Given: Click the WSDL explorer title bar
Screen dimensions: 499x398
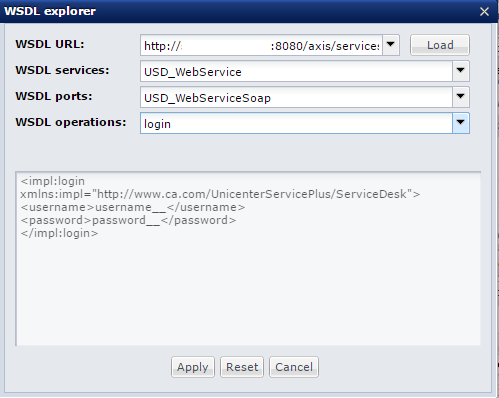Looking at the screenshot, I should [x=233, y=11].
